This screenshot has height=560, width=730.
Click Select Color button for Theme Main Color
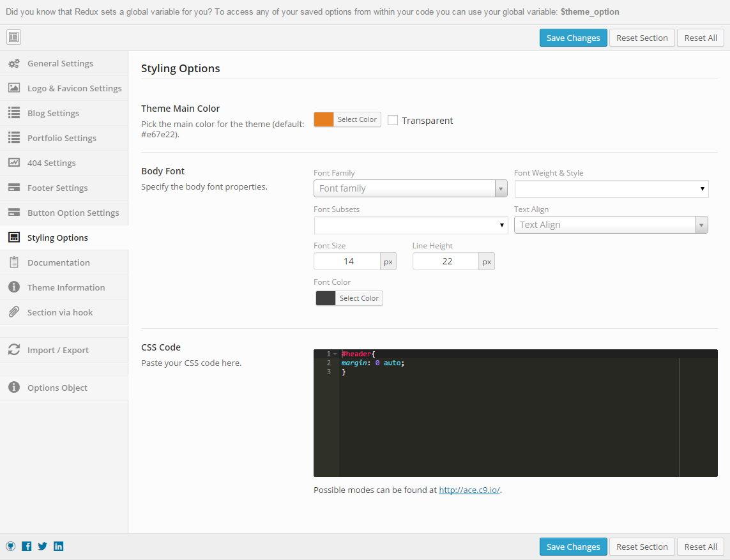tap(357, 119)
